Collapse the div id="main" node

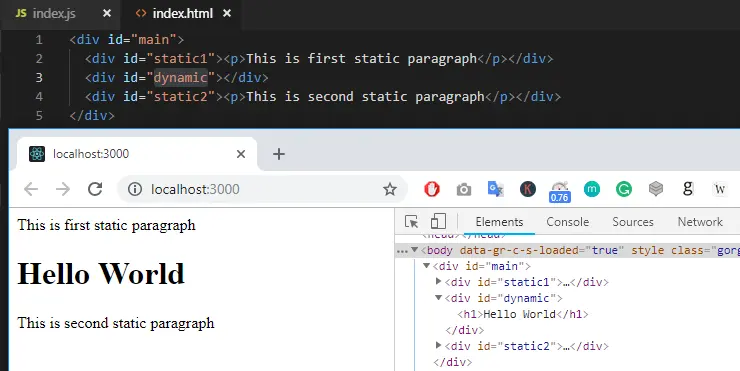pyautogui.click(x=426, y=266)
